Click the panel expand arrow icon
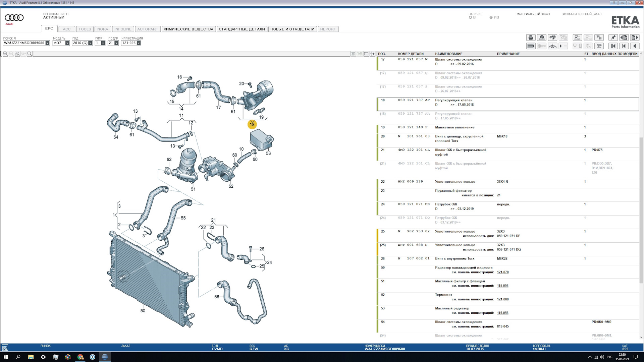Image resolution: width=644 pixels, height=362 pixels. (x=372, y=54)
